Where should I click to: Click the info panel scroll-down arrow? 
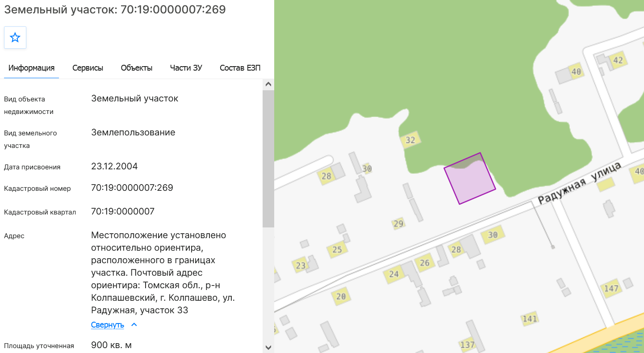pyautogui.click(x=268, y=347)
